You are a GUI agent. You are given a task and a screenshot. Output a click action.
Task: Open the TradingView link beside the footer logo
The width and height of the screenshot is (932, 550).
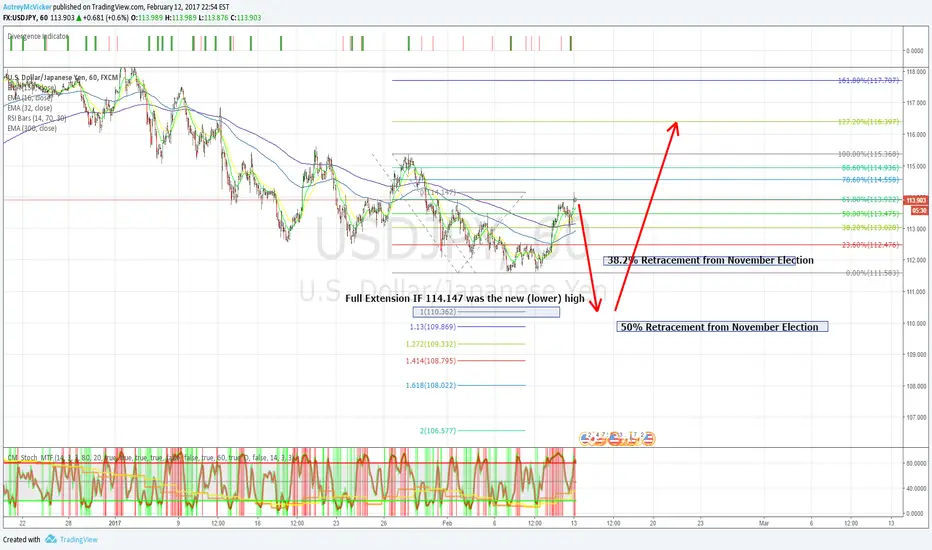[x=78, y=540]
